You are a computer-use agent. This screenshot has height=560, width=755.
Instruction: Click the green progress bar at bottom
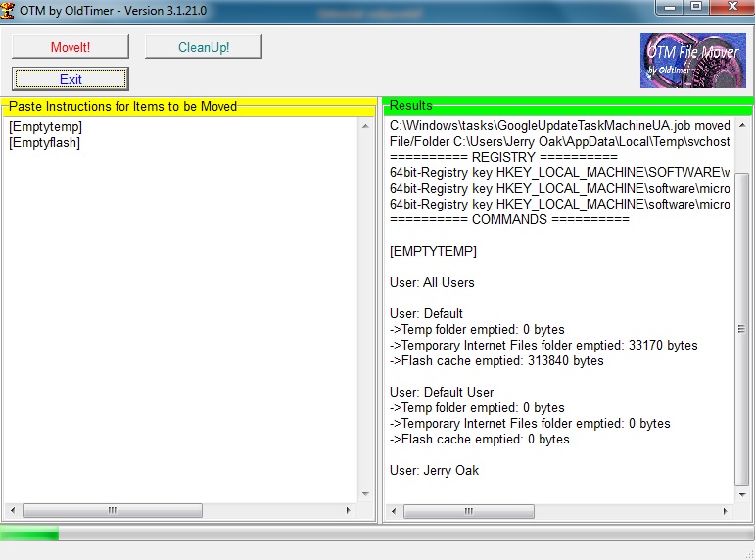(377, 534)
